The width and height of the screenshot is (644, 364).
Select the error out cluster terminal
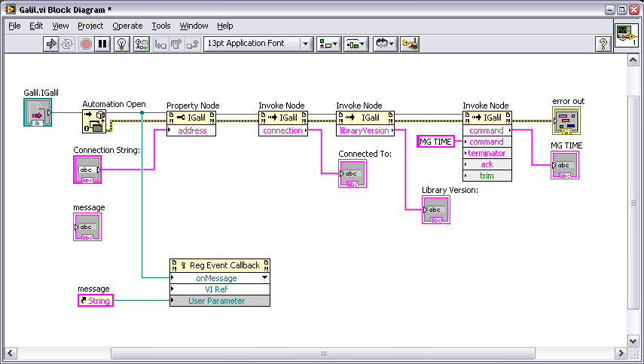pos(566,121)
